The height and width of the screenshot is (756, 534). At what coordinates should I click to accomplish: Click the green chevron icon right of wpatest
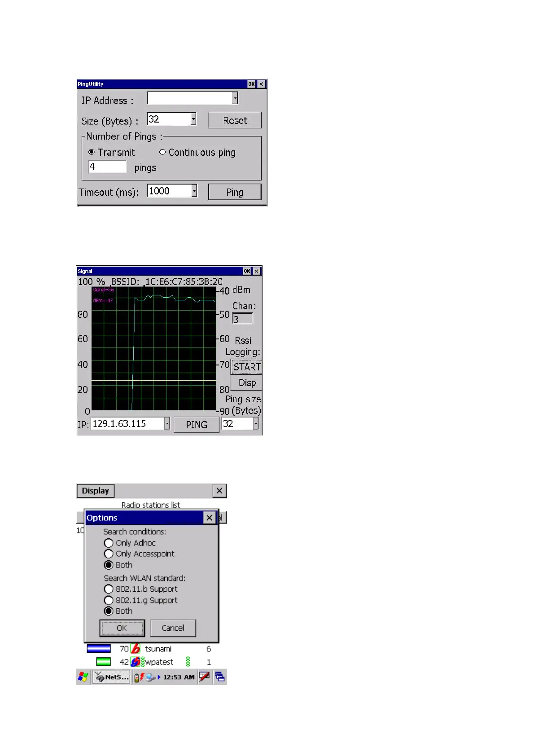[x=188, y=662]
